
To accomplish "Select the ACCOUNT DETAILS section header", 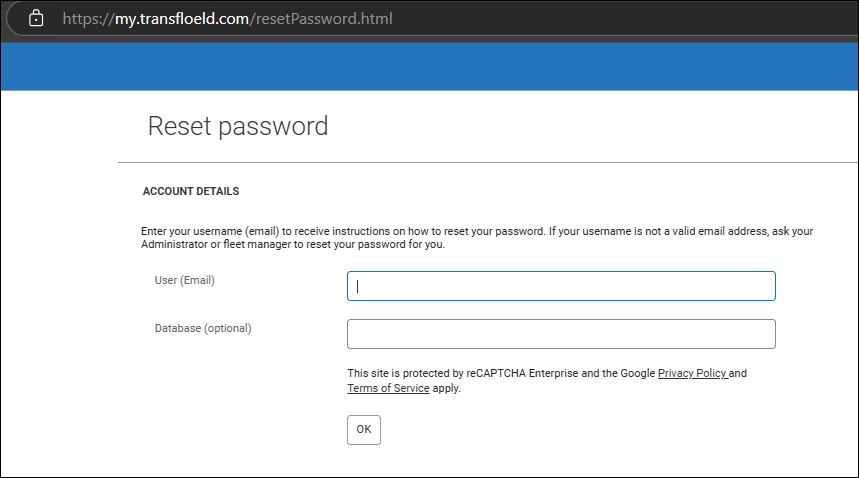I will tap(191, 191).
